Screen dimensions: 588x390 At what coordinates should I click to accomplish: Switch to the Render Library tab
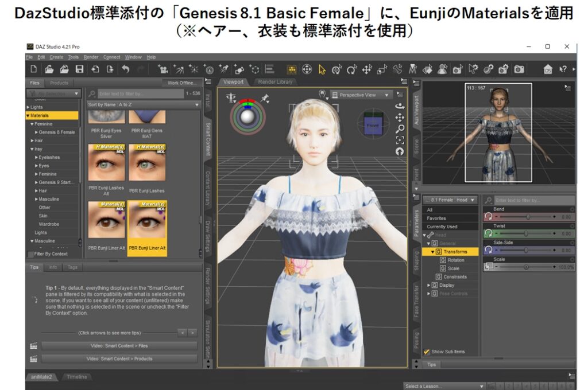(275, 82)
